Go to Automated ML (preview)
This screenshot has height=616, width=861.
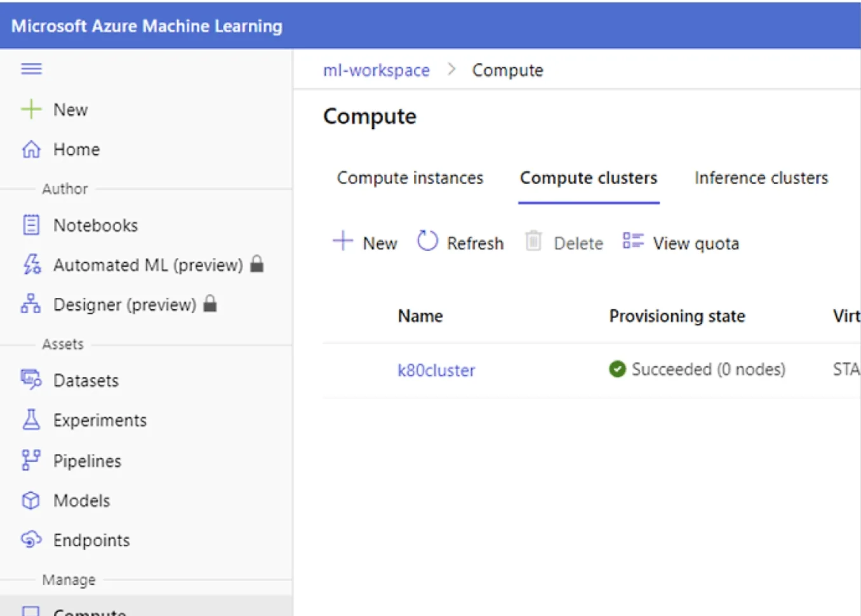click(x=148, y=265)
